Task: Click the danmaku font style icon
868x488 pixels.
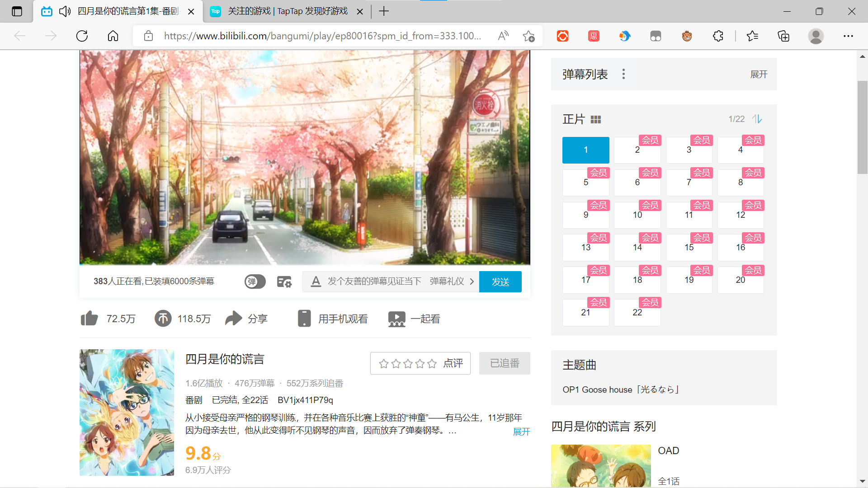Action: tap(316, 282)
